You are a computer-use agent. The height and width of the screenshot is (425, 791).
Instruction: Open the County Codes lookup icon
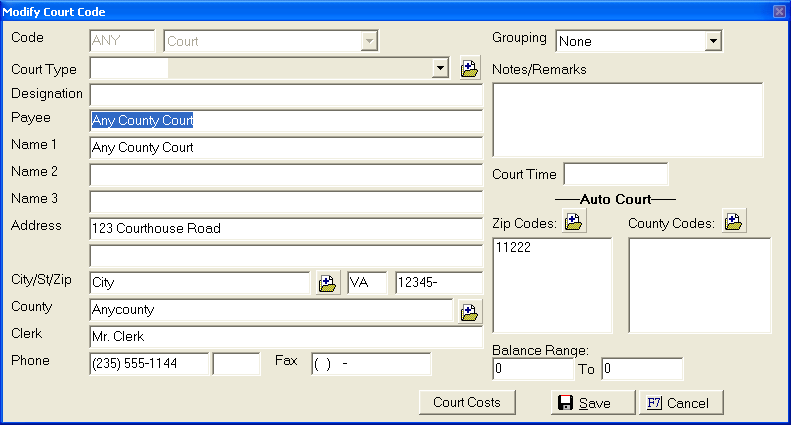click(x=733, y=222)
